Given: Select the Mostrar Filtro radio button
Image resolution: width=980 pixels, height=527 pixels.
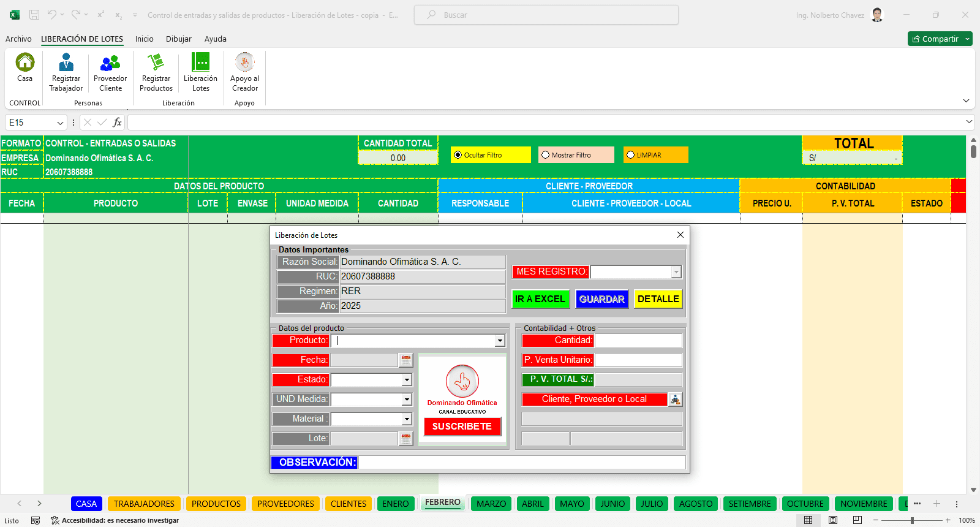Looking at the screenshot, I should pos(546,155).
